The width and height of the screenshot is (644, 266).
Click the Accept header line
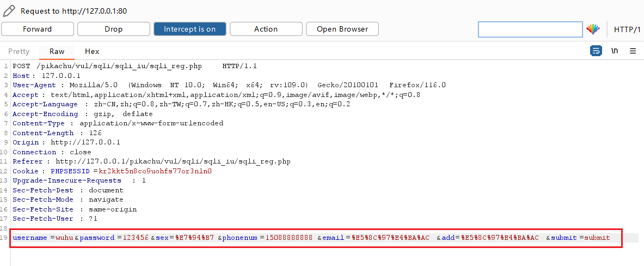217,94
